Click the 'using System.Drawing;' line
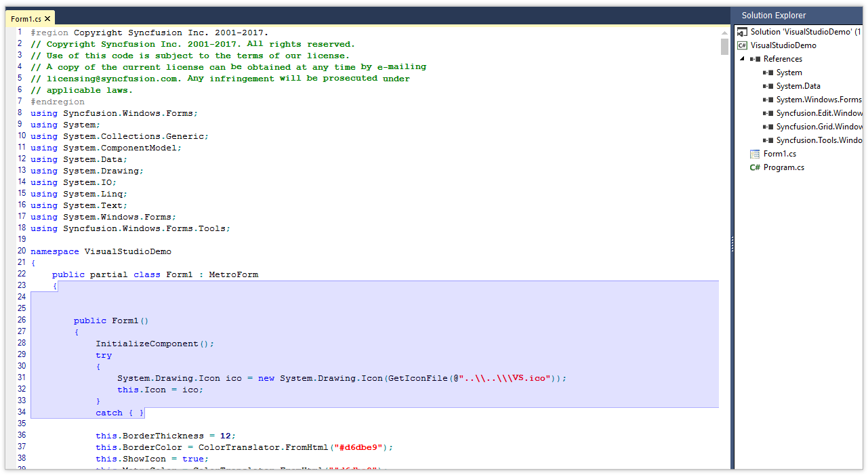Image resolution: width=868 pixels, height=475 pixels. pos(87,171)
